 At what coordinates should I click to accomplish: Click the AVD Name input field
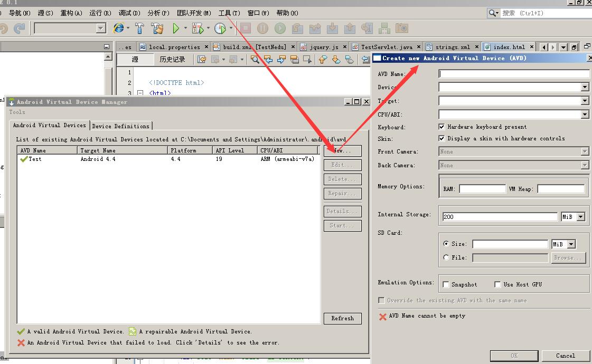[514, 73]
